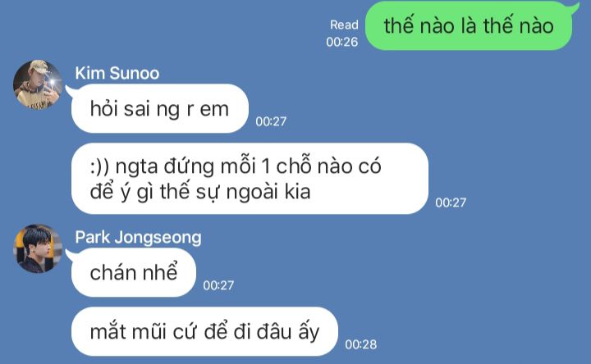Tap the 00:27 time beside 'hỏi sai ng r em'
This screenshot has width=591, height=364.
click(271, 121)
